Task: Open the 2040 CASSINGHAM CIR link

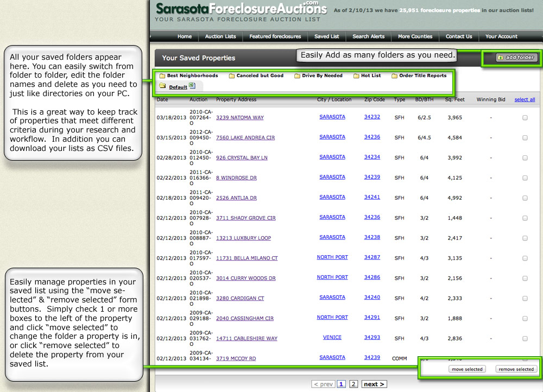Action: [x=245, y=319]
